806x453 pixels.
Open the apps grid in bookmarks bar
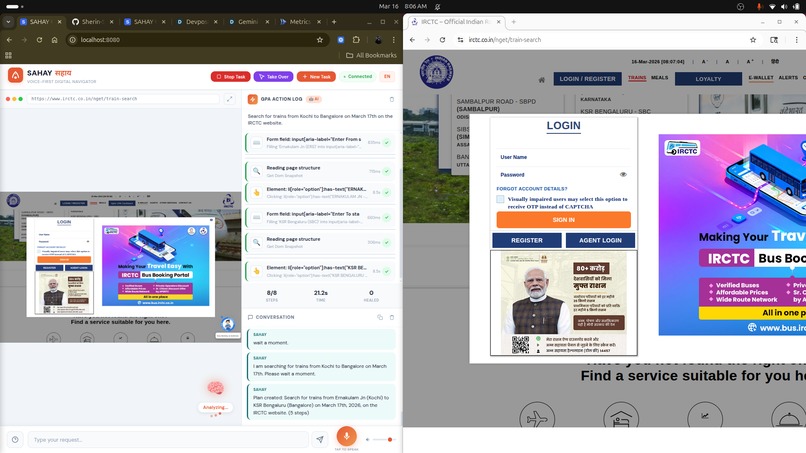click(8, 55)
